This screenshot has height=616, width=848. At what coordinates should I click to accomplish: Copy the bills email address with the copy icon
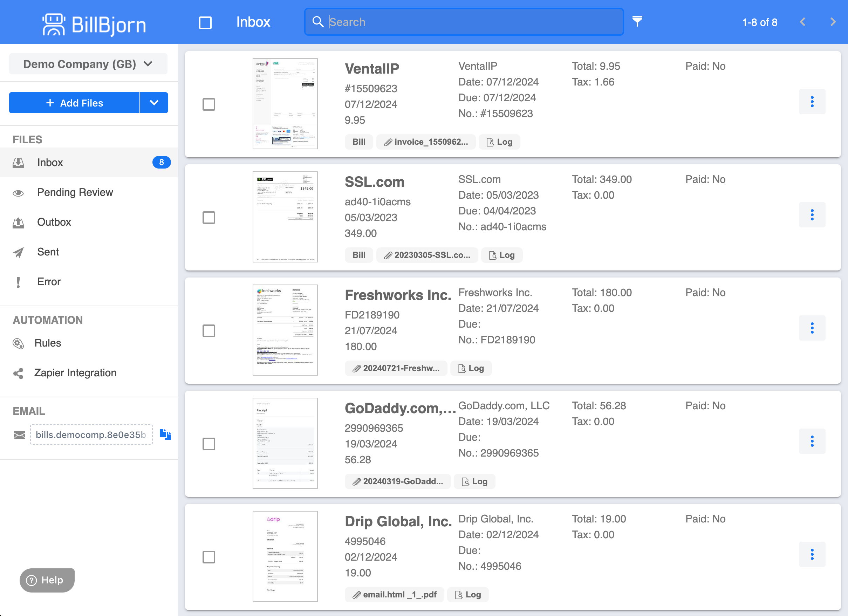(166, 434)
